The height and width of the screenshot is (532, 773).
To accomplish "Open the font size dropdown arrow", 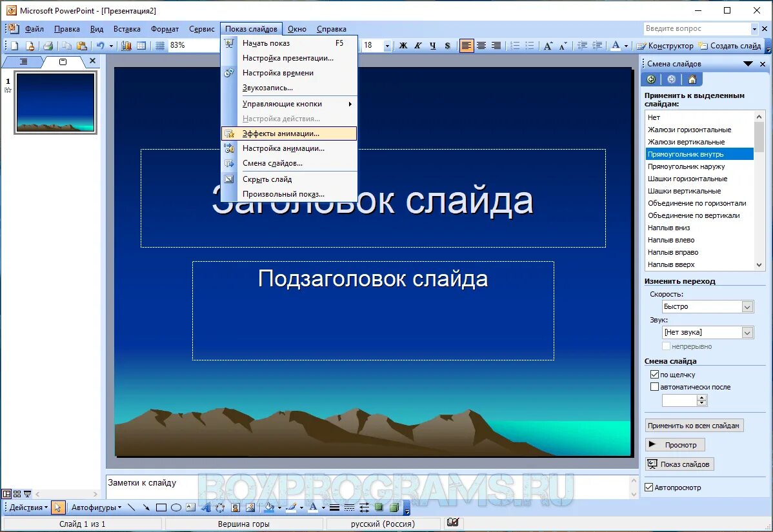I will pos(387,46).
